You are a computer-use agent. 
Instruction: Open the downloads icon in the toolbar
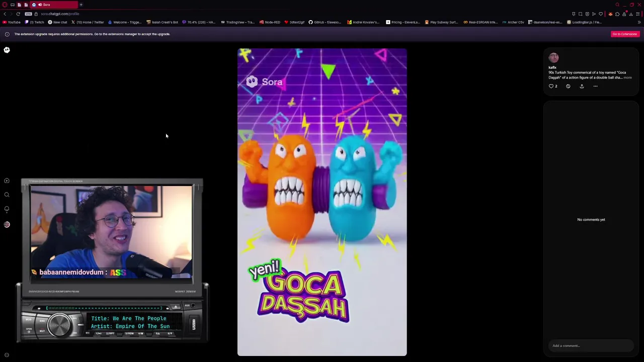pyautogui.click(x=631, y=14)
